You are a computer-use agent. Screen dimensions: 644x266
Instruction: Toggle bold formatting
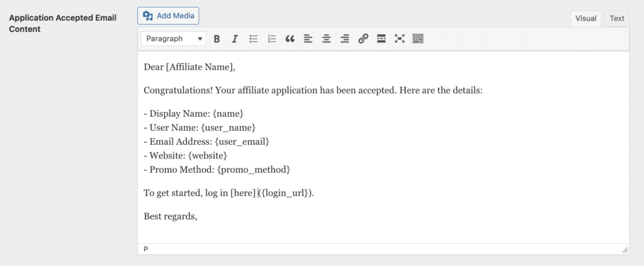click(x=217, y=39)
